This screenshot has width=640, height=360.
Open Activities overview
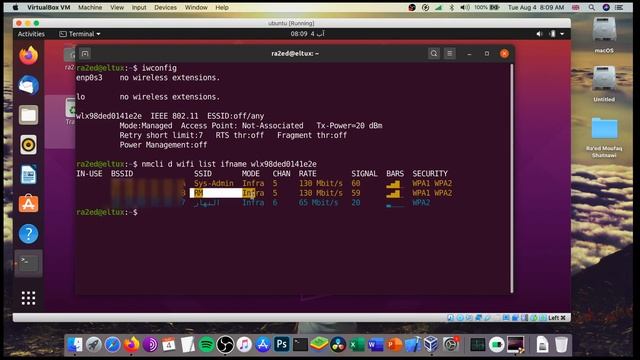tap(31, 34)
